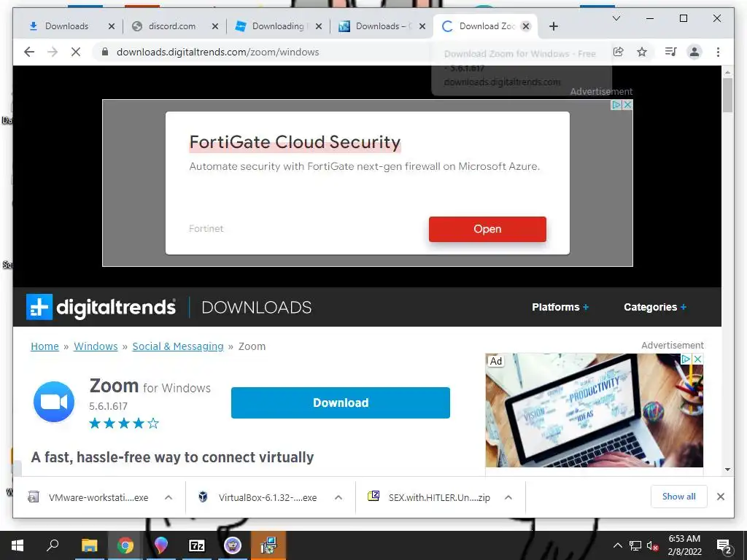Click the digitaltrends logo
The width and height of the screenshot is (747, 560).
pyautogui.click(x=101, y=307)
